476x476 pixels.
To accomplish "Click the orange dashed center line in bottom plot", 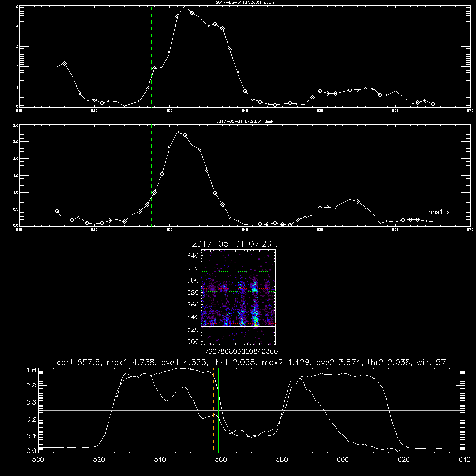I will (213, 411).
